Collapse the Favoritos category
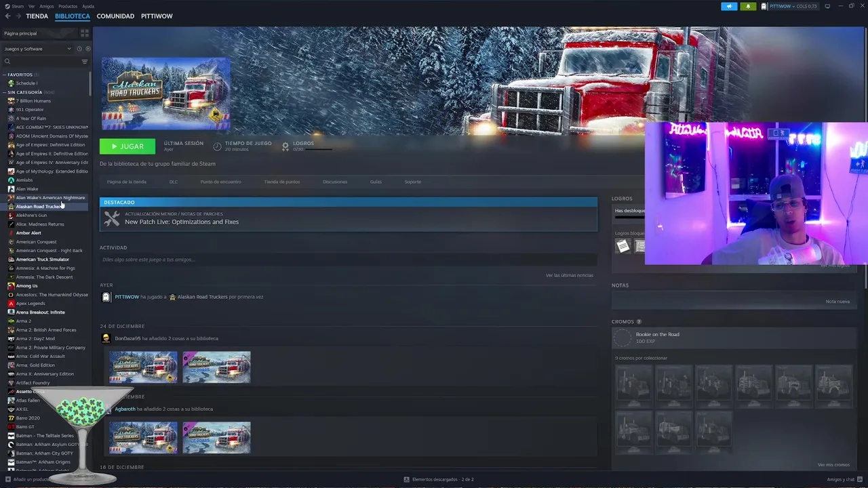868x488 pixels. tap(5, 75)
